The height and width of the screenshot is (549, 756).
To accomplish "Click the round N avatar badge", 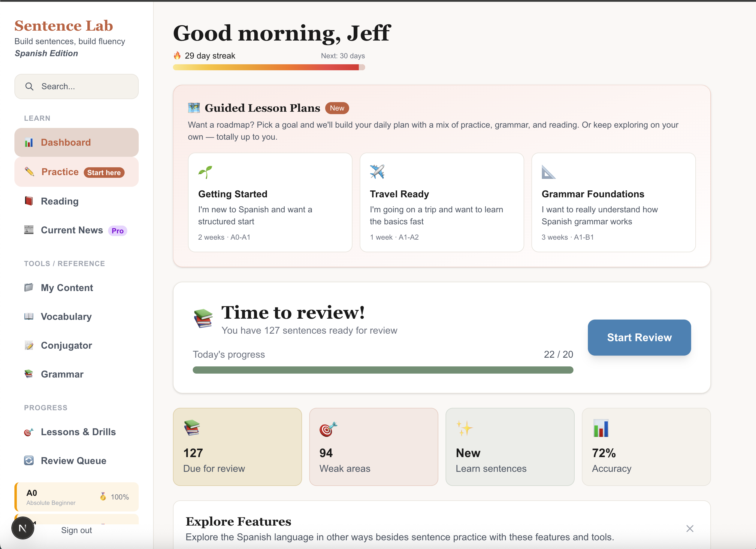I will click(x=23, y=528).
